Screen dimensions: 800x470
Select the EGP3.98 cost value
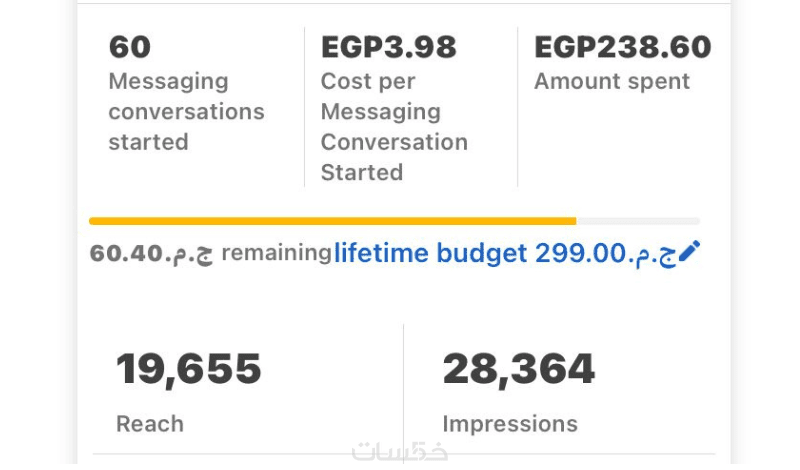[x=388, y=47]
